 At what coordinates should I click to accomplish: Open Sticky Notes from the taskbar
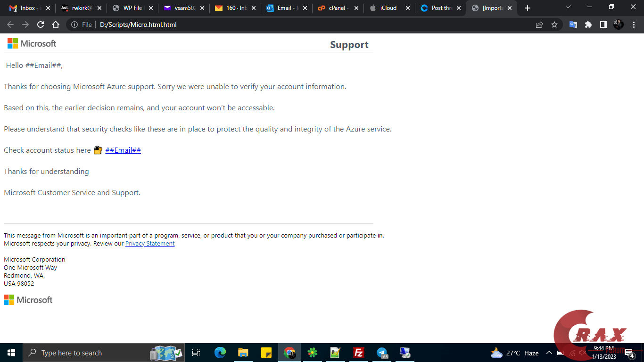(x=266, y=353)
